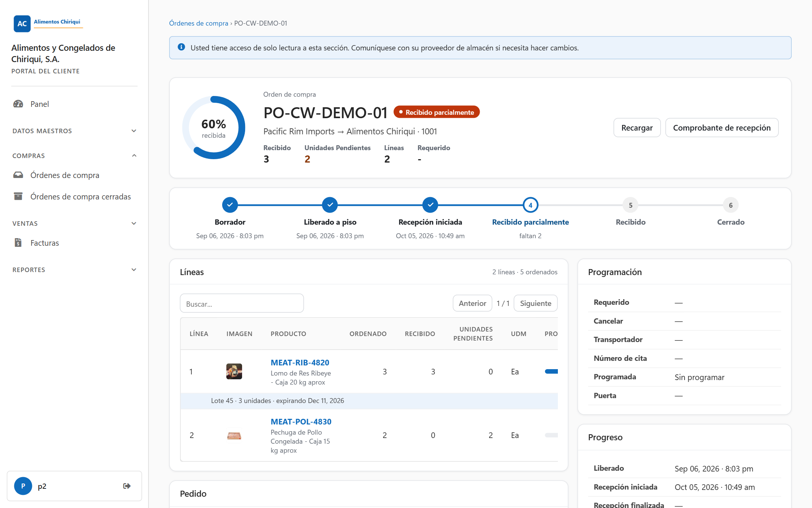Open product MEAT-POL-4830 link

[x=301, y=421]
